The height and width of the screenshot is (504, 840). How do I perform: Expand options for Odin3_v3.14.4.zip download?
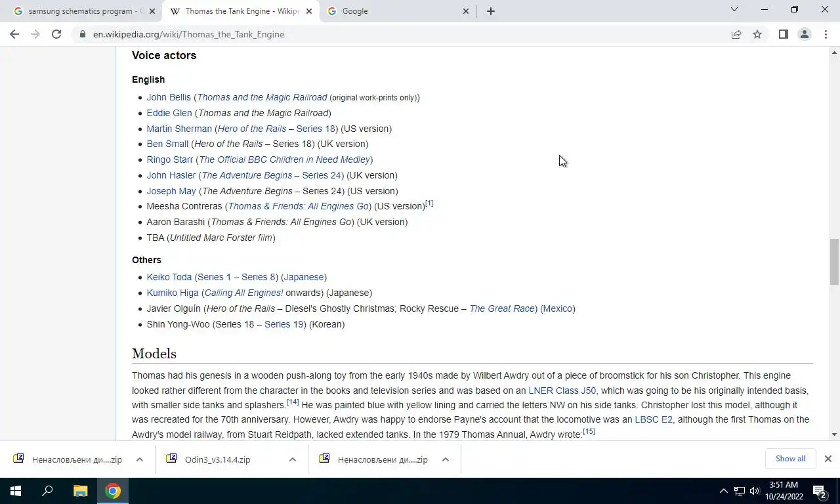click(293, 459)
